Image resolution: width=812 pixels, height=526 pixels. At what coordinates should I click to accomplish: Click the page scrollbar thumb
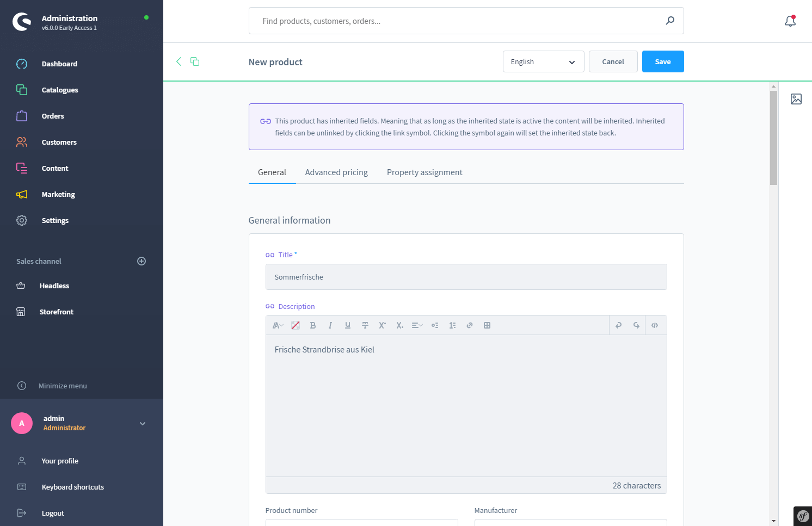[x=773, y=138]
